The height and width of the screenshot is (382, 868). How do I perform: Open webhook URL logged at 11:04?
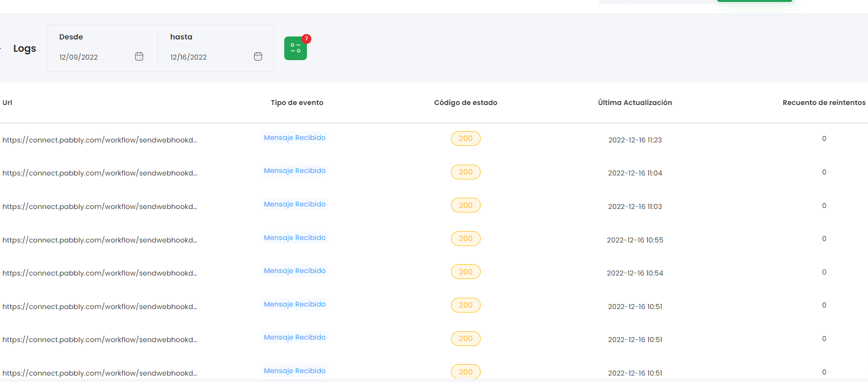100,173
